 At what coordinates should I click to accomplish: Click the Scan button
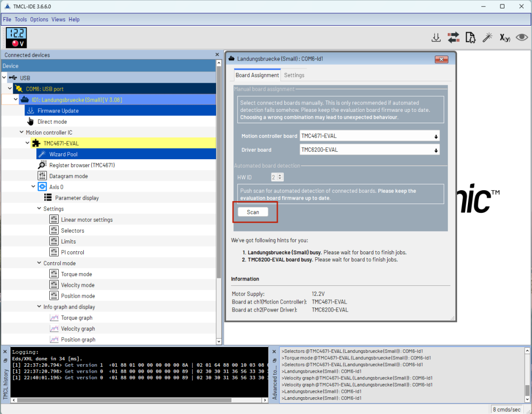coord(253,212)
